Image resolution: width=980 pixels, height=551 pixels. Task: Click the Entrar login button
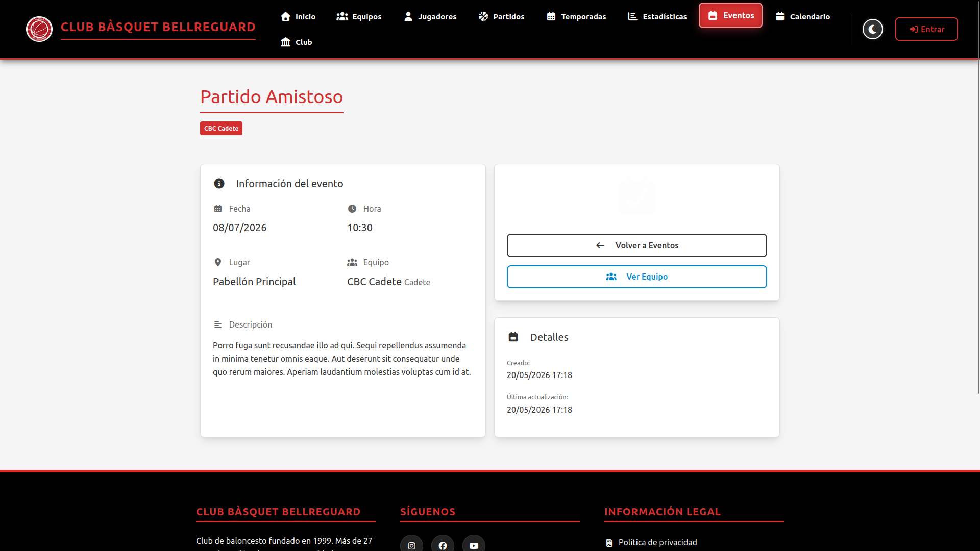pyautogui.click(x=926, y=29)
